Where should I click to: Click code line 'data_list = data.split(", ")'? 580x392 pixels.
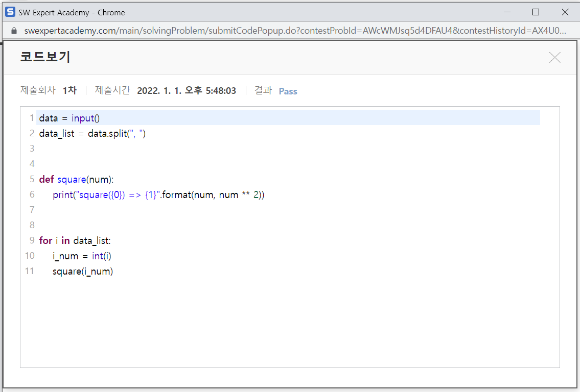click(x=92, y=133)
